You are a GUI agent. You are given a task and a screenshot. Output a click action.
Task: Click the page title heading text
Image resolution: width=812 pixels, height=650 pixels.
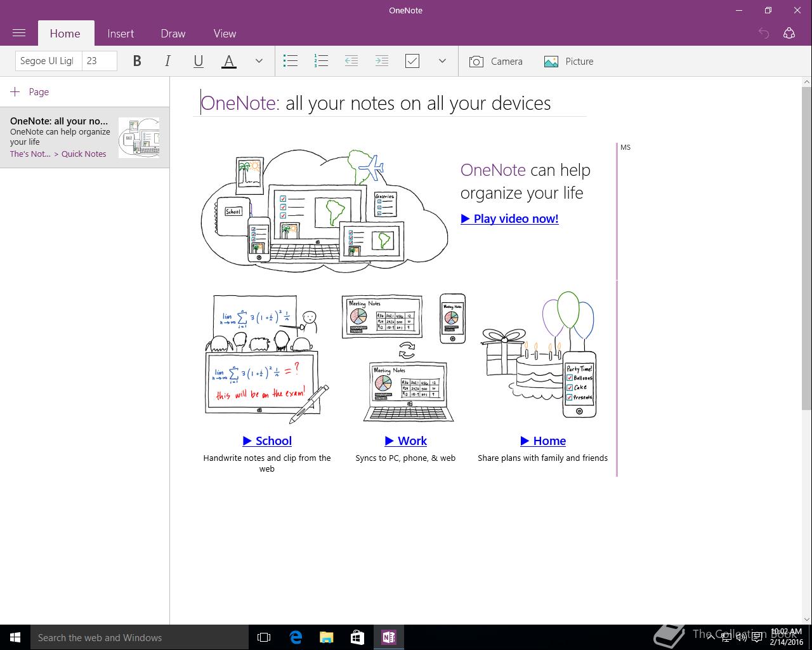tap(376, 103)
